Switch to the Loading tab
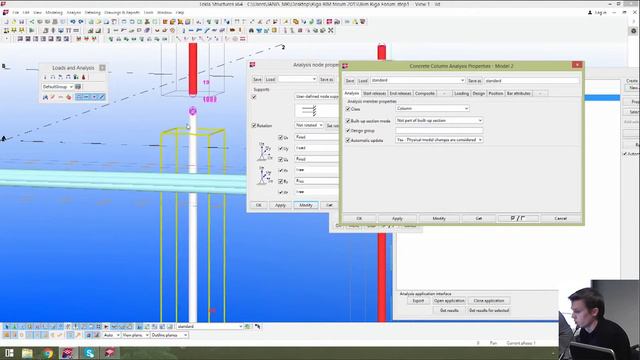Viewport: 640px width, 360px height. pos(461,93)
